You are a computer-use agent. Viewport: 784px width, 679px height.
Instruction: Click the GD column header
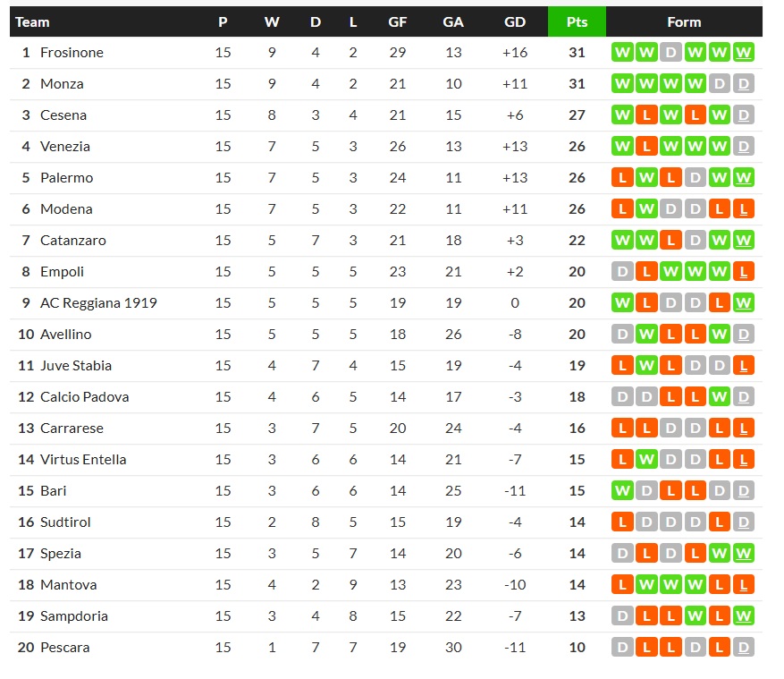pos(515,22)
